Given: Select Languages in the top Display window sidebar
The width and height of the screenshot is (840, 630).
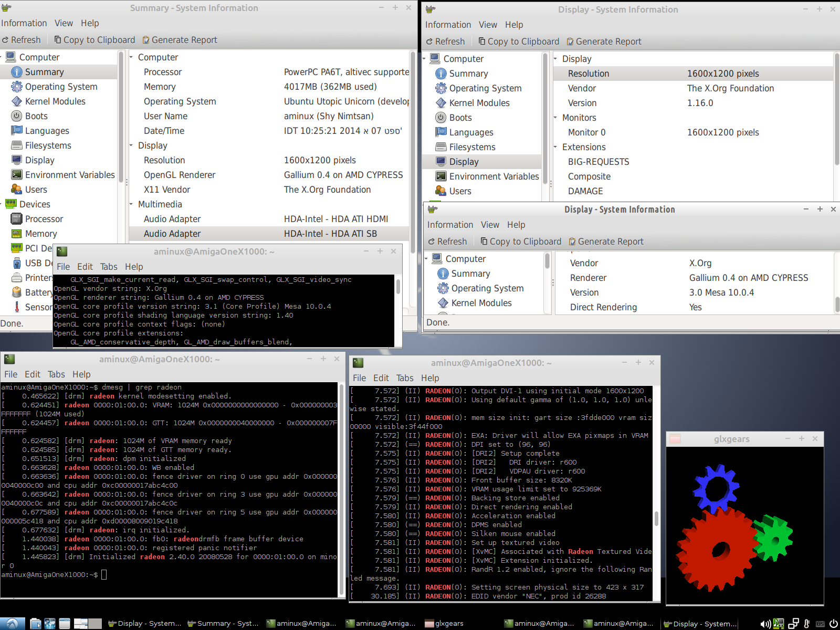Looking at the screenshot, I should [x=470, y=132].
